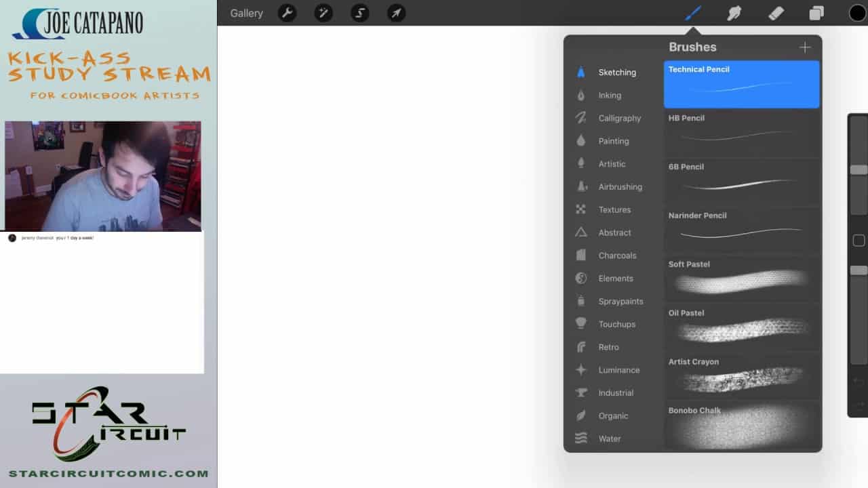Open the black color swatch
The height and width of the screenshot is (488, 868).
tap(857, 13)
